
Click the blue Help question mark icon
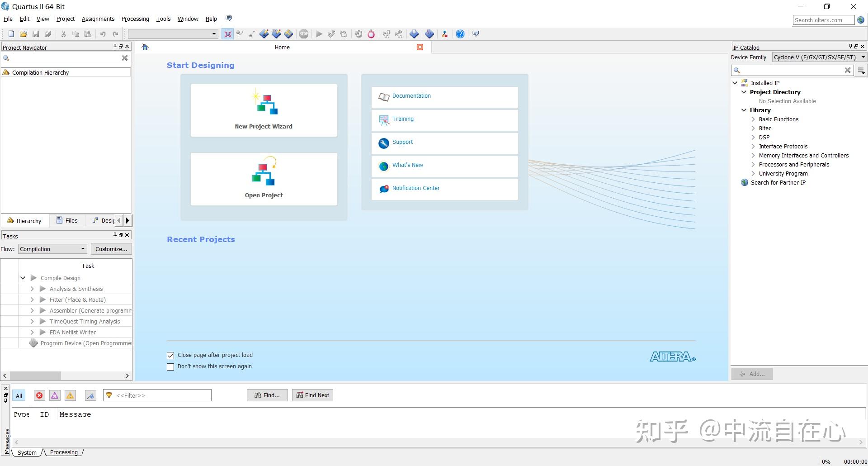[x=460, y=34]
